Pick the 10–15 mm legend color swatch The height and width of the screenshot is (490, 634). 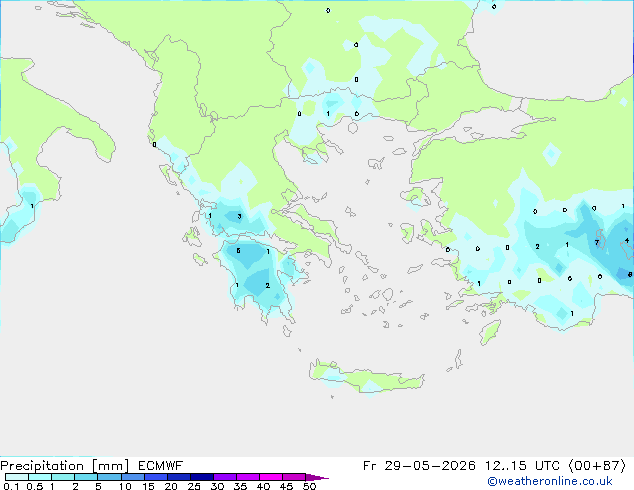pos(132,477)
